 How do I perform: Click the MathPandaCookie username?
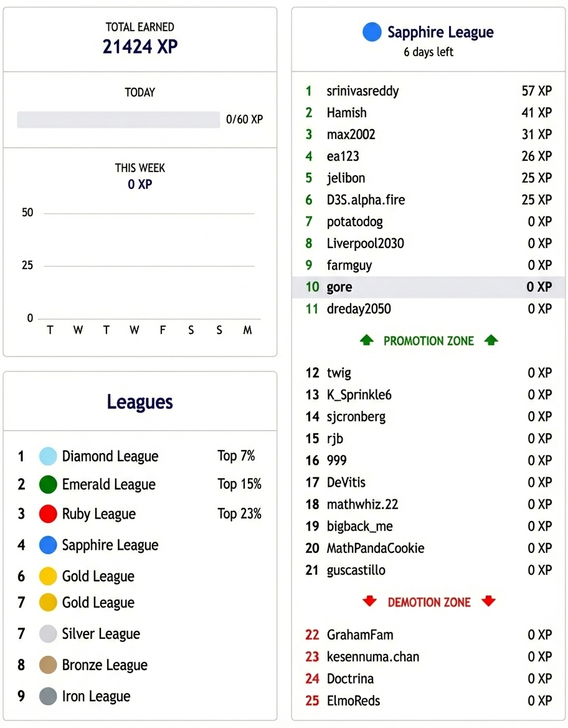pos(376,548)
